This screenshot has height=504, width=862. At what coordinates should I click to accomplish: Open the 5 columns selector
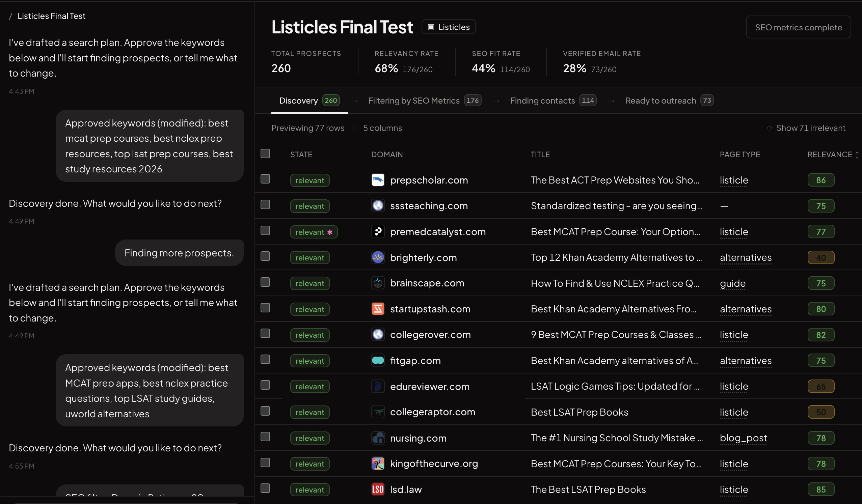pyautogui.click(x=382, y=128)
